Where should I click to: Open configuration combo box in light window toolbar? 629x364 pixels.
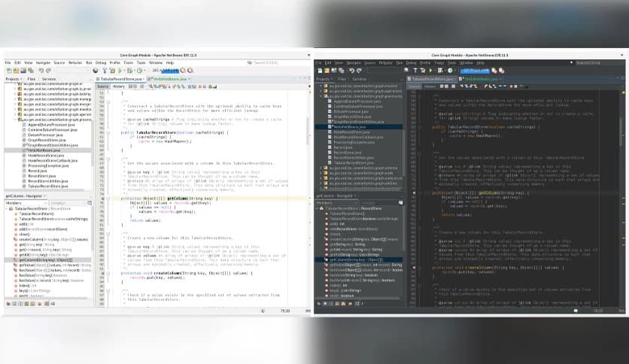point(74,71)
